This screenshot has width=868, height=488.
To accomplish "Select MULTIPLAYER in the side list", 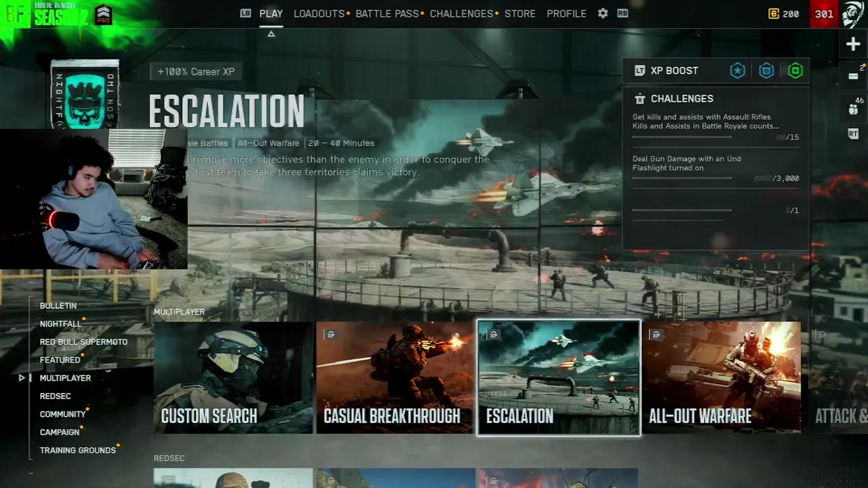I will tap(65, 378).
